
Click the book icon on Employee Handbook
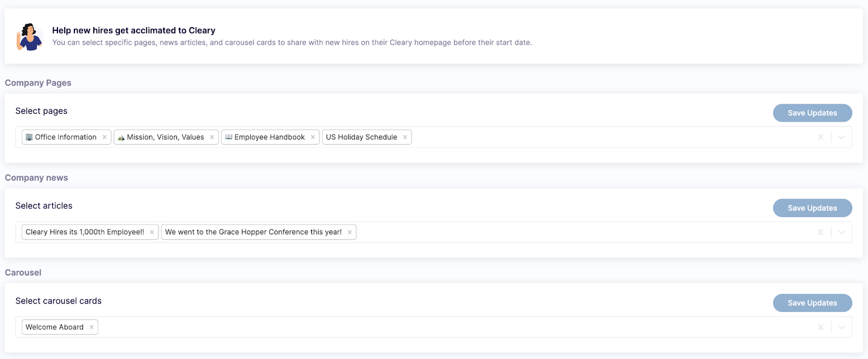click(x=229, y=137)
